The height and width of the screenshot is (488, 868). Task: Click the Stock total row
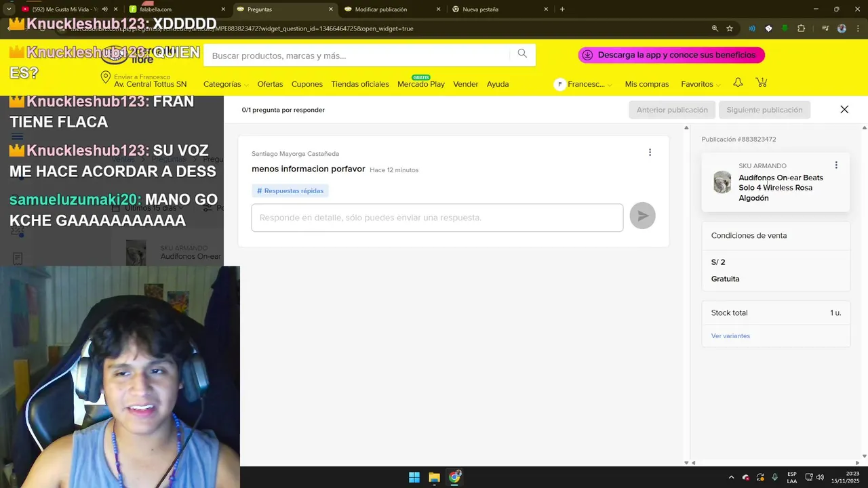click(x=776, y=313)
